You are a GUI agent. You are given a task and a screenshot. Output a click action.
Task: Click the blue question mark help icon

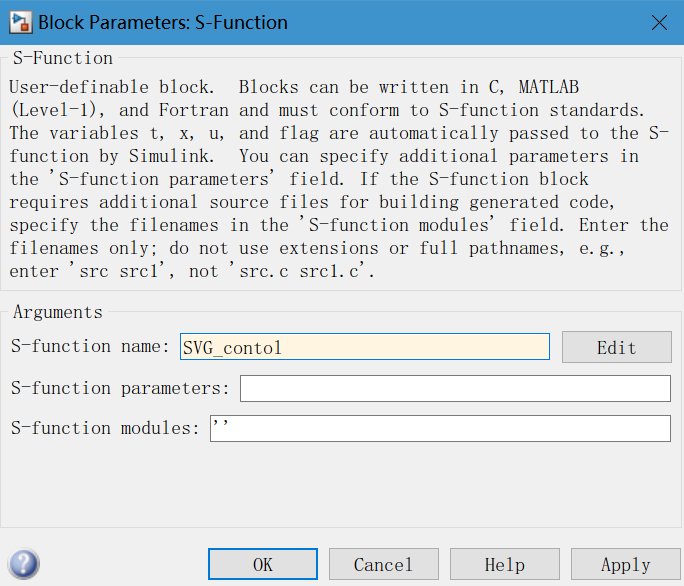(24, 564)
